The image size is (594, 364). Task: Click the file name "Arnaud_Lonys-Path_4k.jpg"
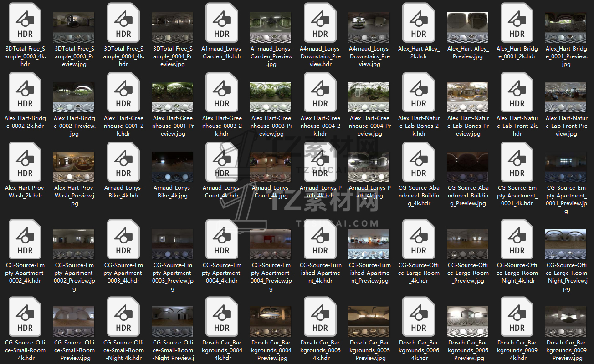369,192
